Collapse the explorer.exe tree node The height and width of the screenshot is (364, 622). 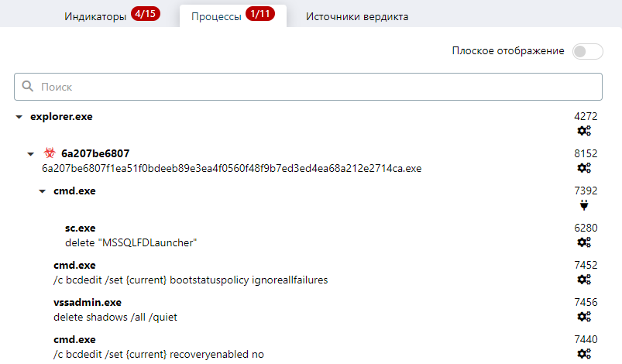[19, 117]
